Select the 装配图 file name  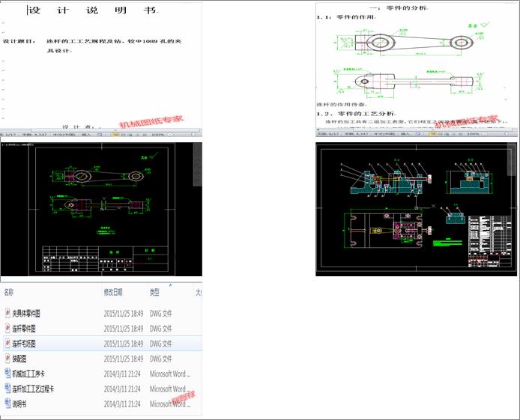pos(19,359)
